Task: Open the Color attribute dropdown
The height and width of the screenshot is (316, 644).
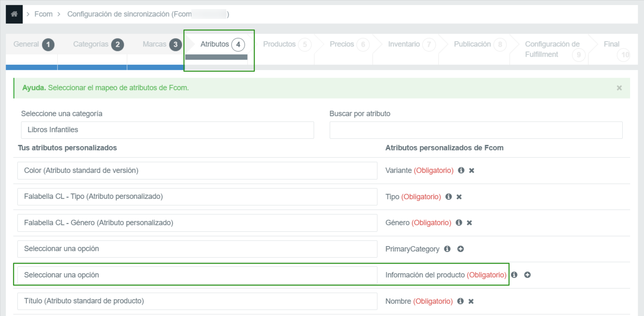Action: pos(197,170)
